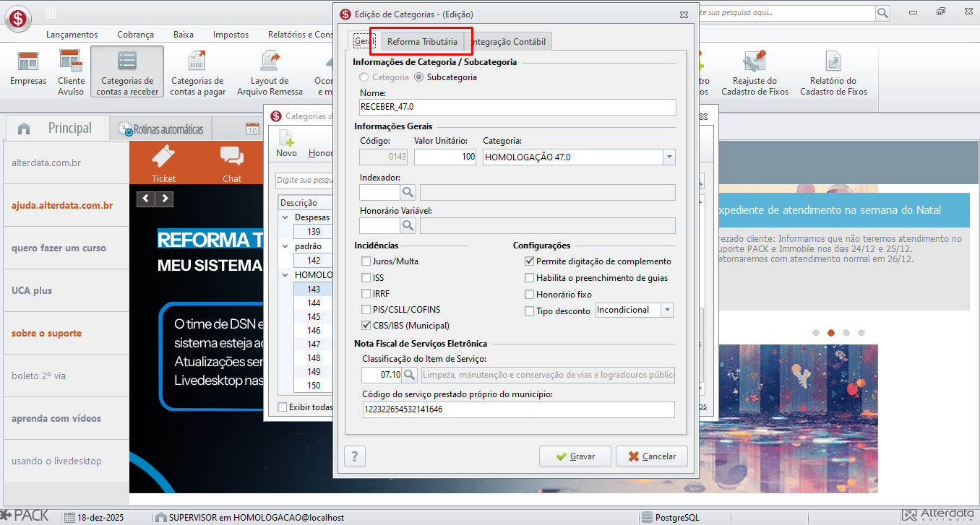Check the Honorário fixo option

[530, 295]
